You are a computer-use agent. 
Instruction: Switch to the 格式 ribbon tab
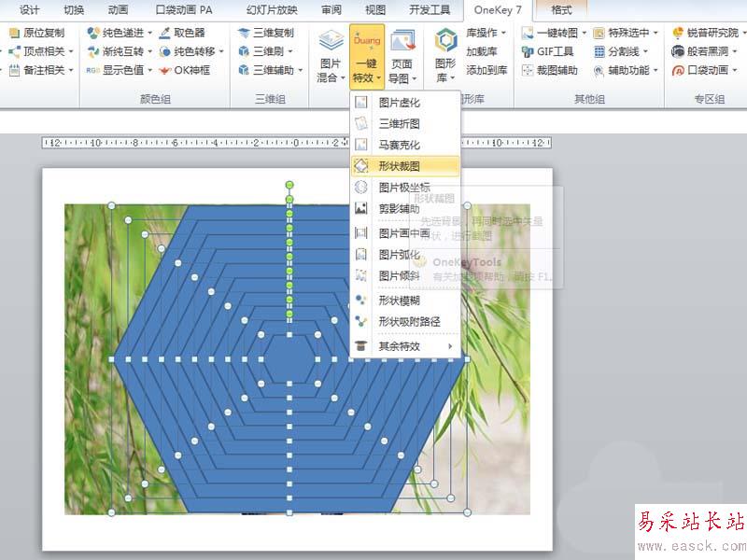pos(561,9)
